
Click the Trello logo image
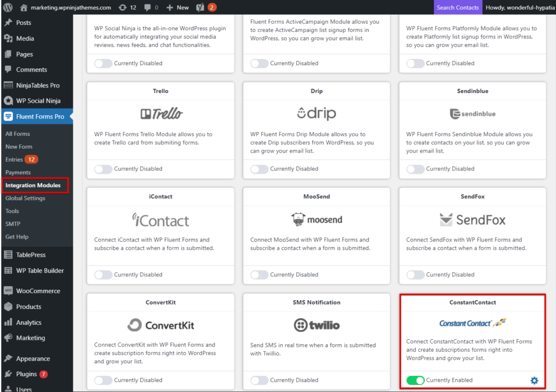coord(161,114)
